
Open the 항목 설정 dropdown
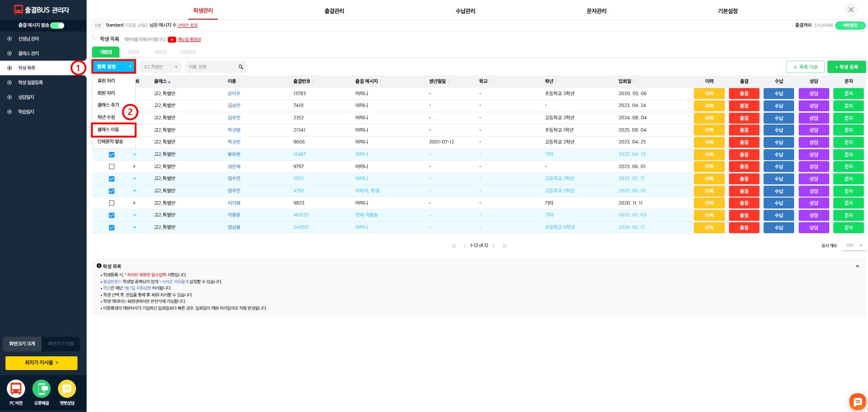tap(114, 67)
